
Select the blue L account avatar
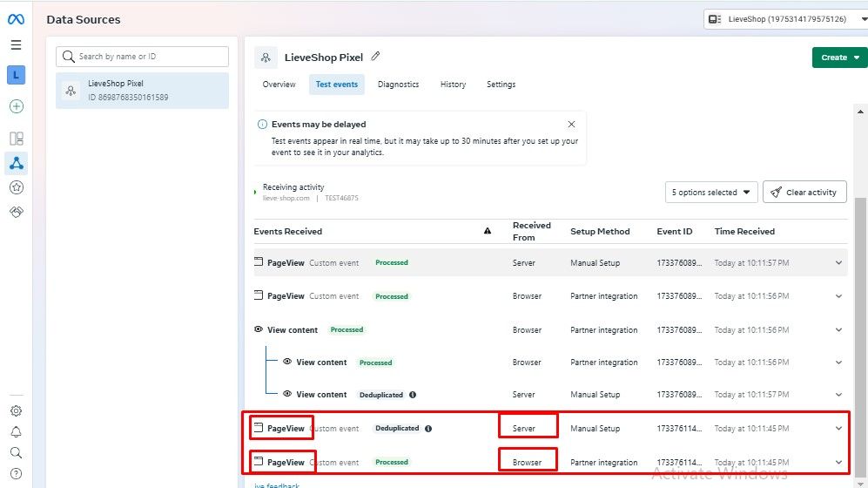click(x=16, y=75)
